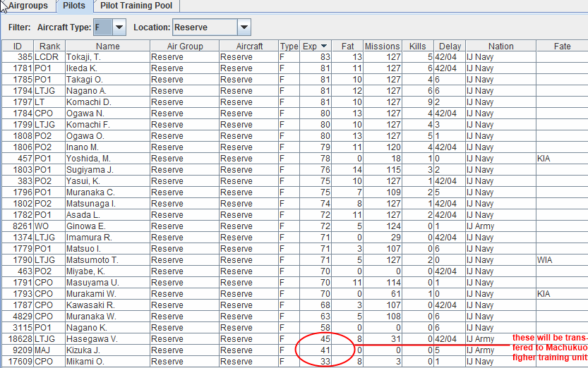Select pilot Ginowa E.

click(107, 226)
